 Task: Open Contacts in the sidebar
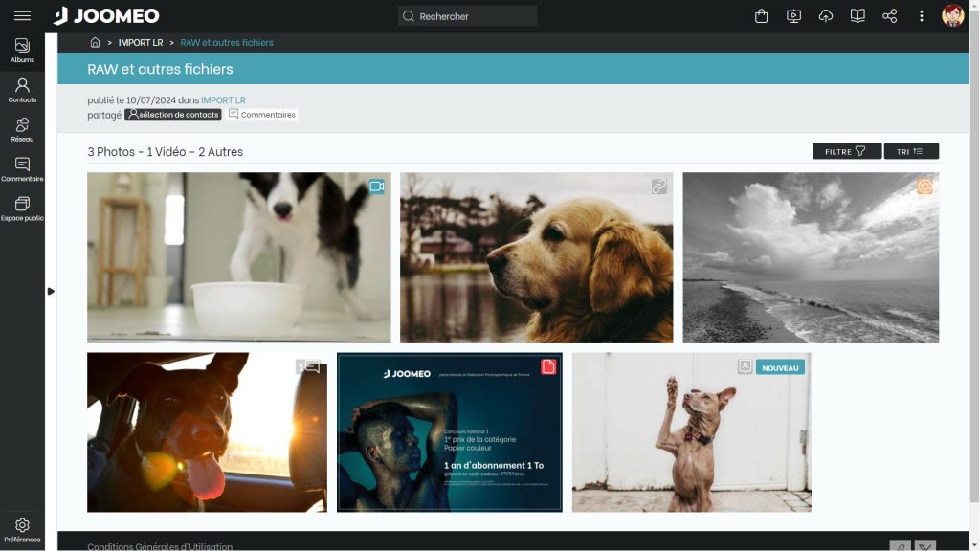tap(22, 91)
